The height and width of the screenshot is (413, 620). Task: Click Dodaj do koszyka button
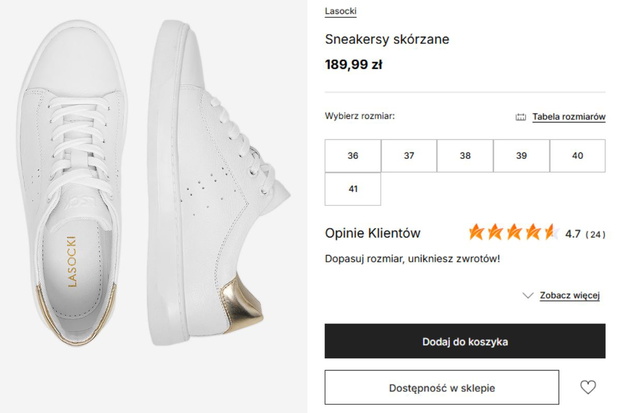[x=465, y=341]
